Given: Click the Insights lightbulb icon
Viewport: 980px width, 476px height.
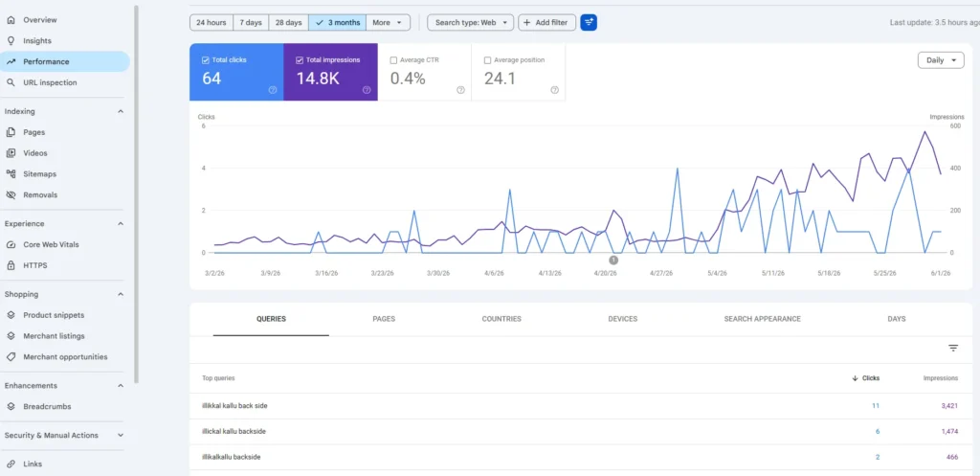Looking at the screenshot, I should [x=11, y=40].
